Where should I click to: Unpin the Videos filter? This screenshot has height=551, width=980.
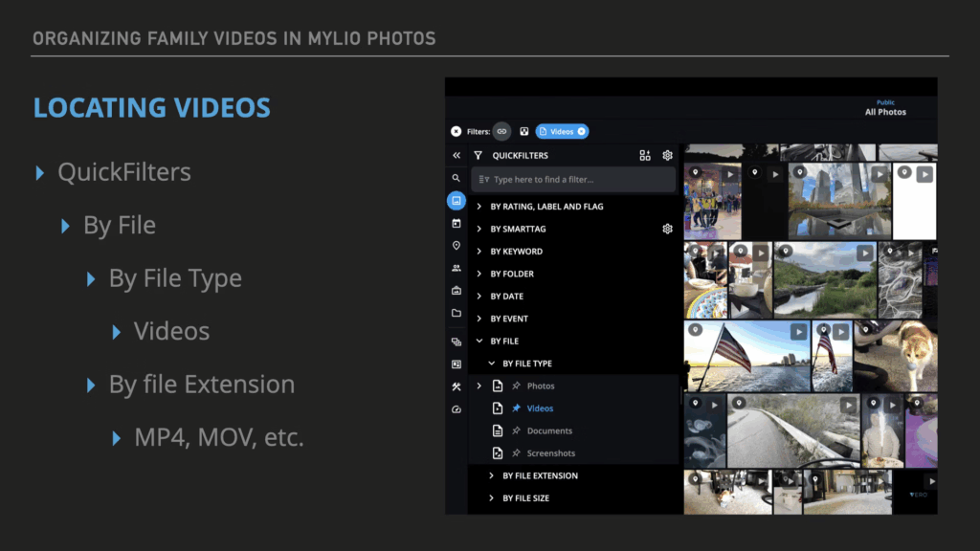point(516,408)
